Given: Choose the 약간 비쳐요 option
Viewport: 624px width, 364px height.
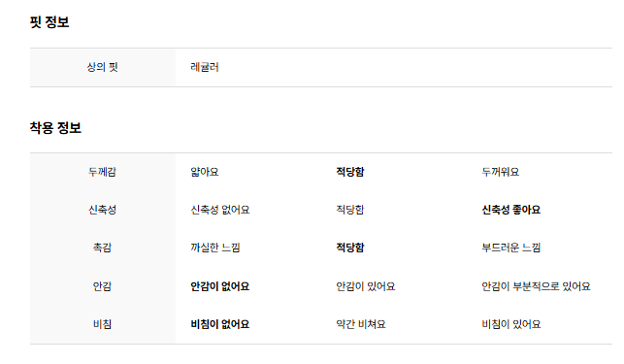Looking at the screenshot, I should coord(361,324).
